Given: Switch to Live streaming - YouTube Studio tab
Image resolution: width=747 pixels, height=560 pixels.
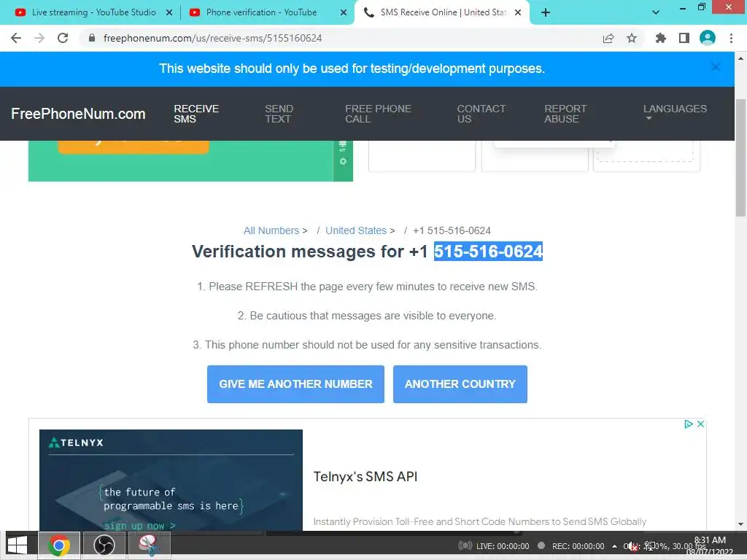Looking at the screenshot, I should [x=94, y=12].
